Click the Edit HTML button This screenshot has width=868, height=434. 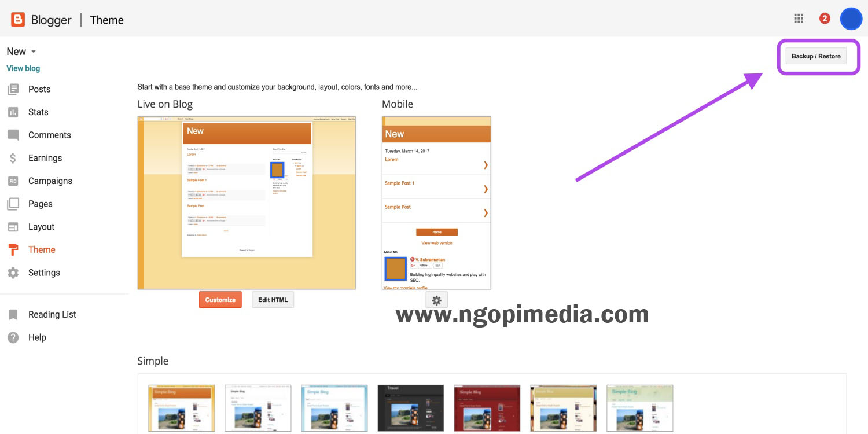[x=273, y=300]
